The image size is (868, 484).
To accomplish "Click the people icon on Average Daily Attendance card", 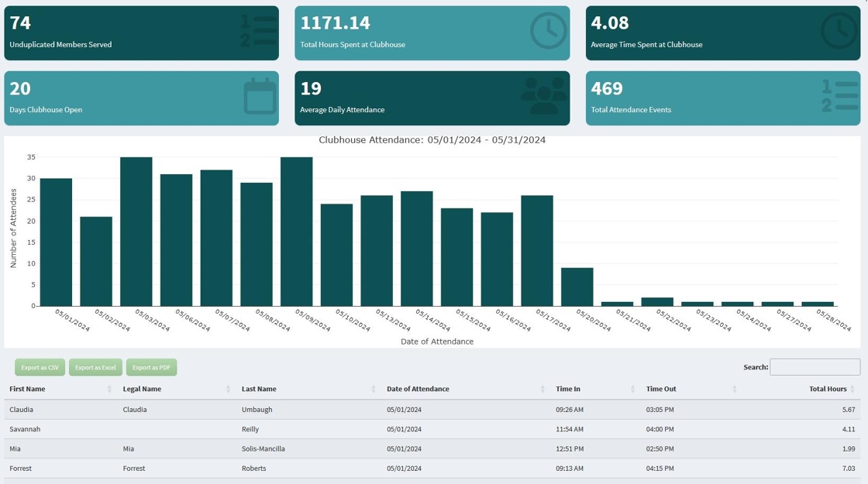I will 544,96.
